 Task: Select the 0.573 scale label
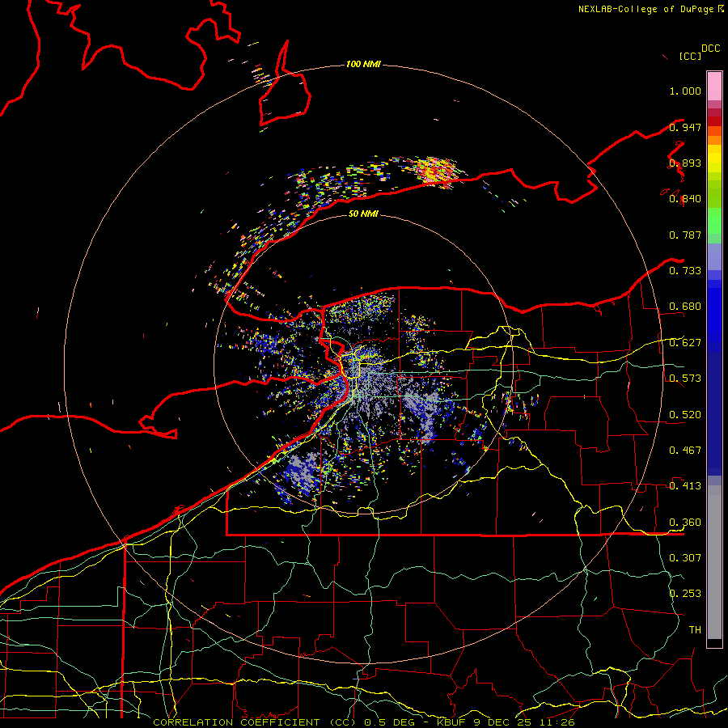685,379
